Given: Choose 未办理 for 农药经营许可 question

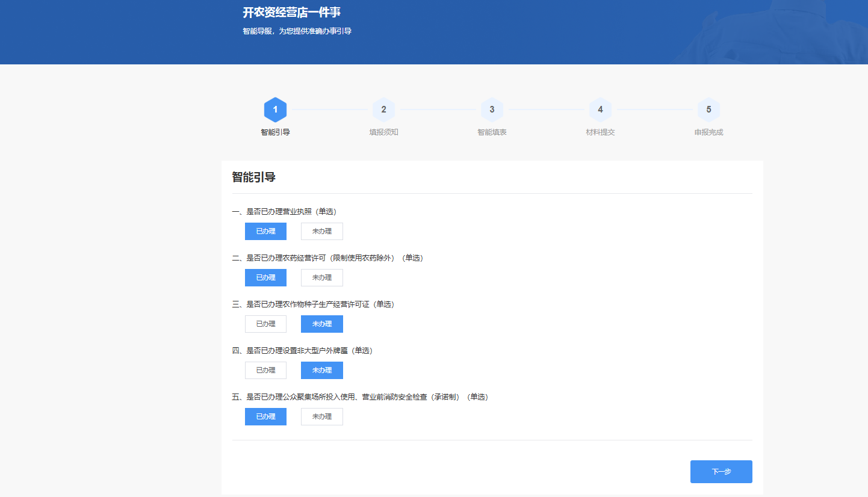Looking at the screenshot, I should (321, 278).
